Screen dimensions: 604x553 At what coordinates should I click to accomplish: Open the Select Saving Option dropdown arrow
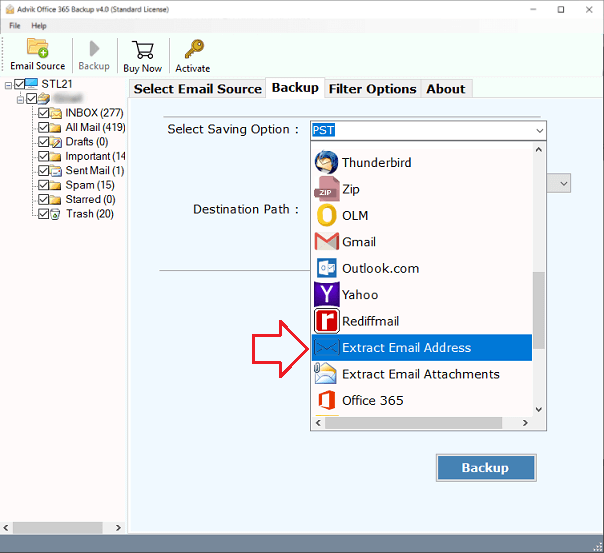(540, 131)
